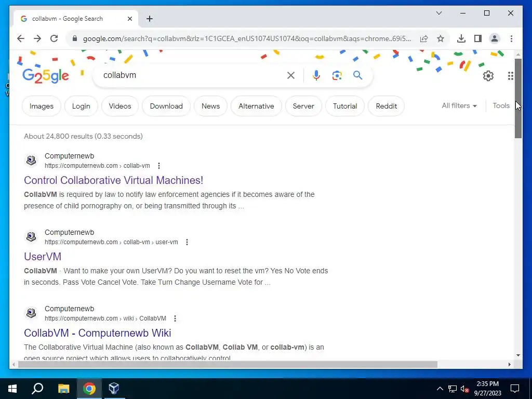The width and height of the screenshot is (532, 399).
Task: Click the horizontal scrollbar left arrow
Action: tap(14, 364)
